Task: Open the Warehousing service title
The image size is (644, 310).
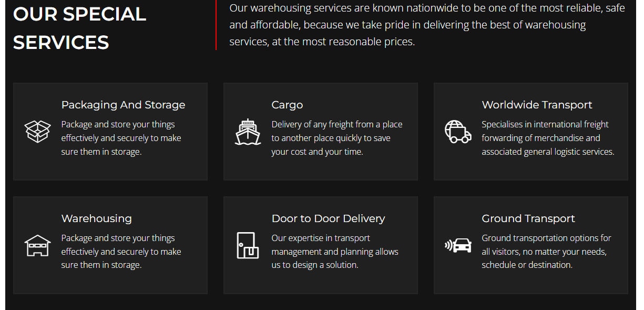Action: pyautogui.click(x=96, y=218)
